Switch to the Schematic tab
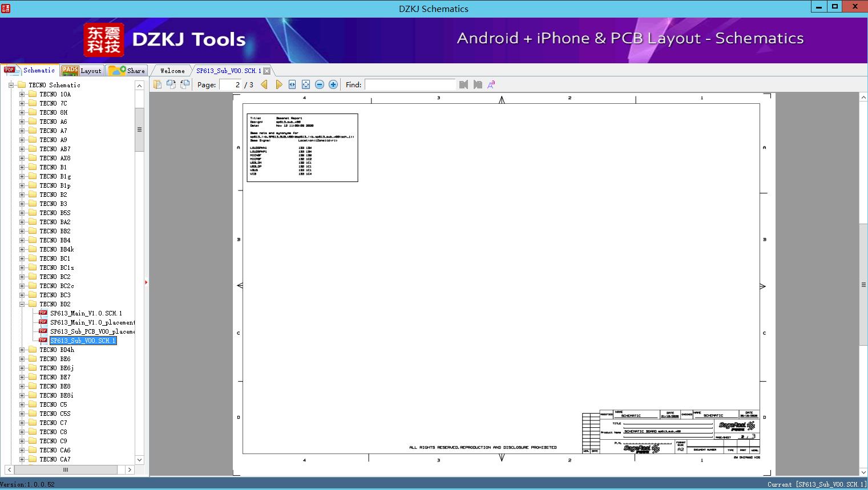 click(x=30, y=70)
